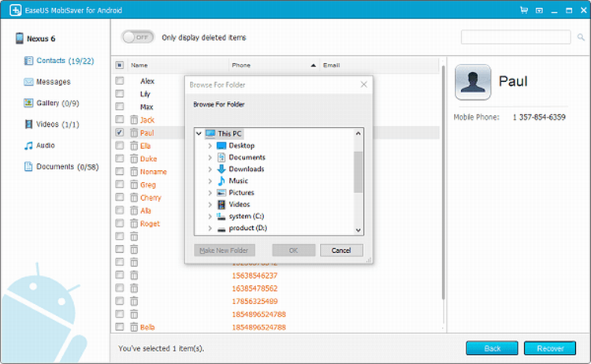Screen dimensions: 591x364
Task: Toggle 'Only display deleted items' switch
Action: tap(137, 38)
